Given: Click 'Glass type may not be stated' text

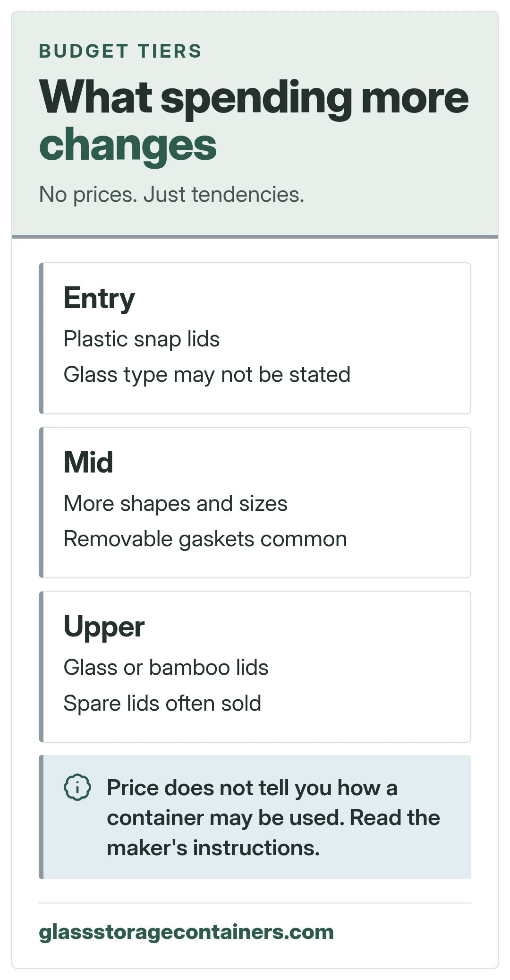Looking at the screenshot, I should (x=207, y=375).
